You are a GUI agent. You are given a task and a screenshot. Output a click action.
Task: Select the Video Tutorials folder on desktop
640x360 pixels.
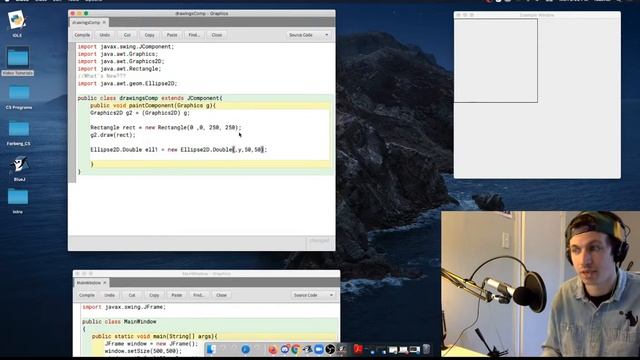click(18, 58)
